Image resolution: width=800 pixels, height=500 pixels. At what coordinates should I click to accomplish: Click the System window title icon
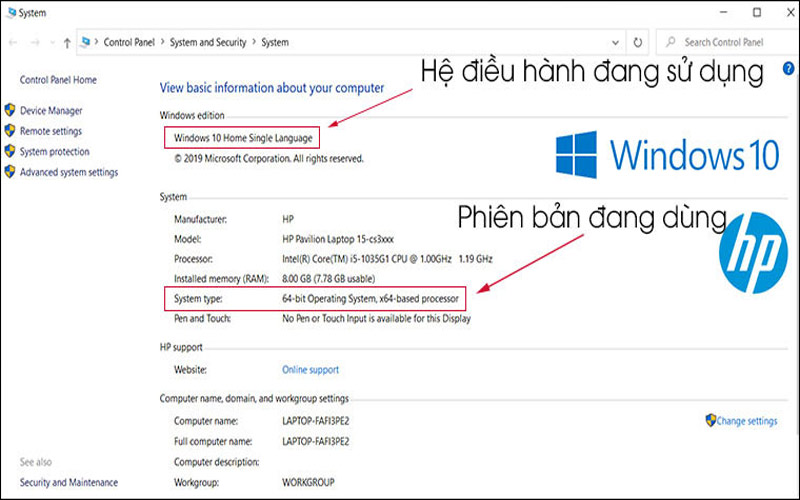[11, 12]
